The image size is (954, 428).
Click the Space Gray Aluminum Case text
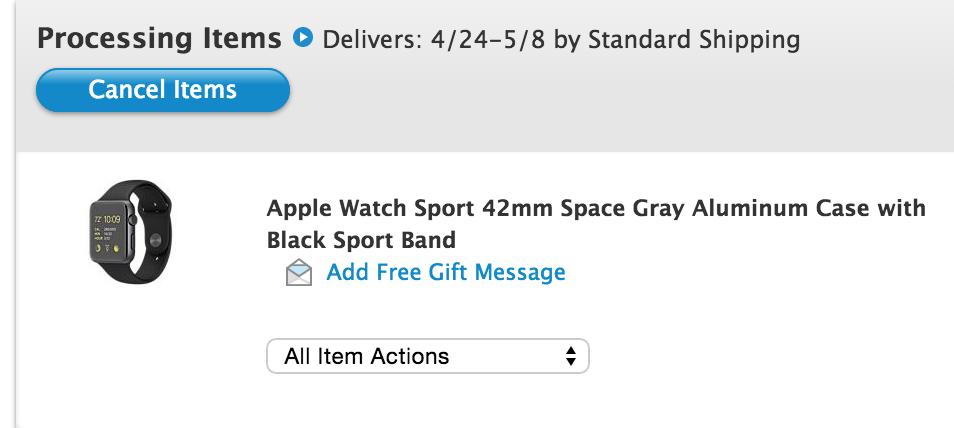[715, 209]
